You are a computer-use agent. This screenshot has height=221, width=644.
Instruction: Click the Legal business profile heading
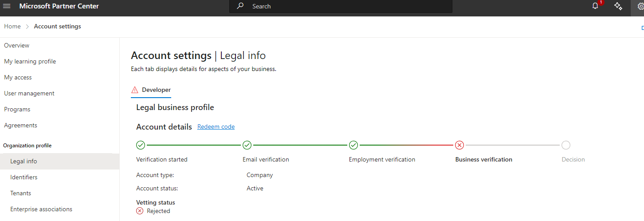coord(175,107)
